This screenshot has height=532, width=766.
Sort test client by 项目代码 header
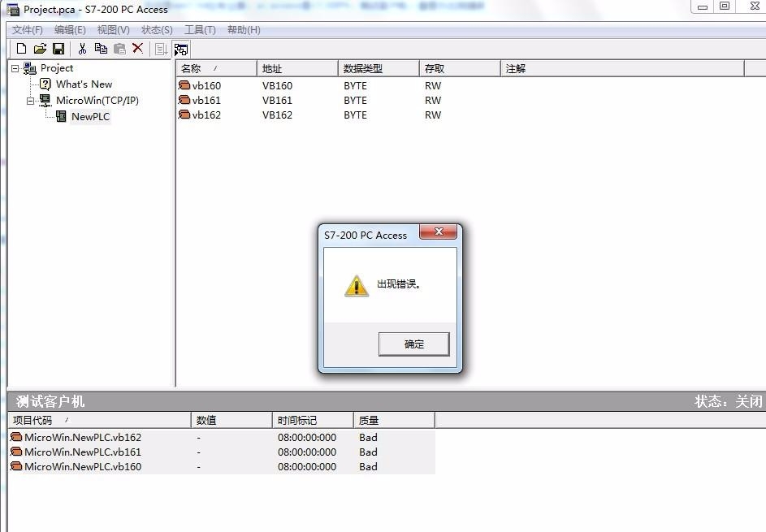click(100, 420)
